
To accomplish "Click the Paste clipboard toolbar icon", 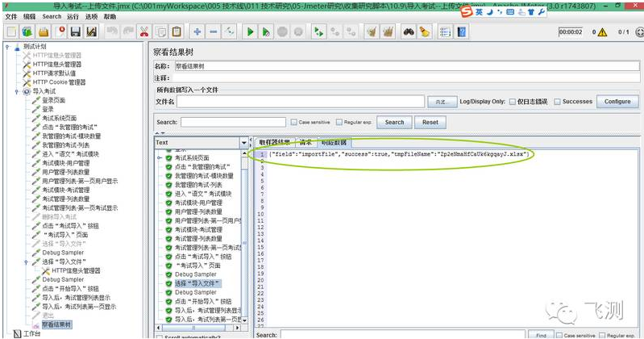I will coord(177,32).
